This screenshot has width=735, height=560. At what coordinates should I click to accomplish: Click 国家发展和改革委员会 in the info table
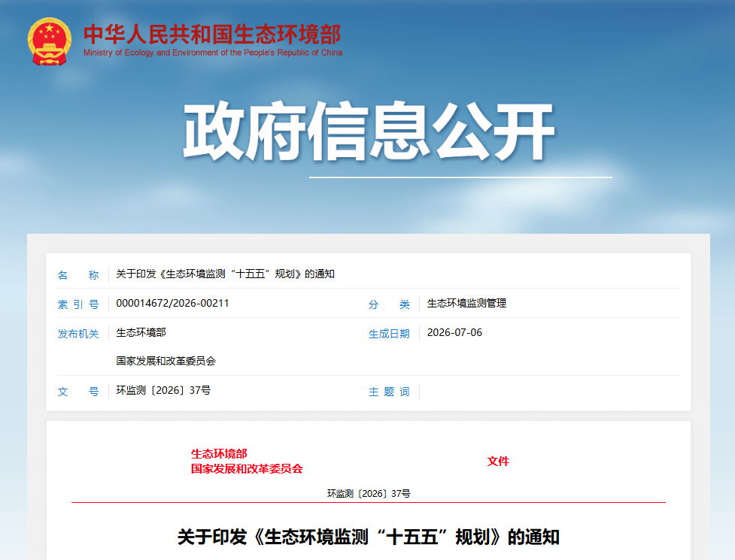click(166, 361)
